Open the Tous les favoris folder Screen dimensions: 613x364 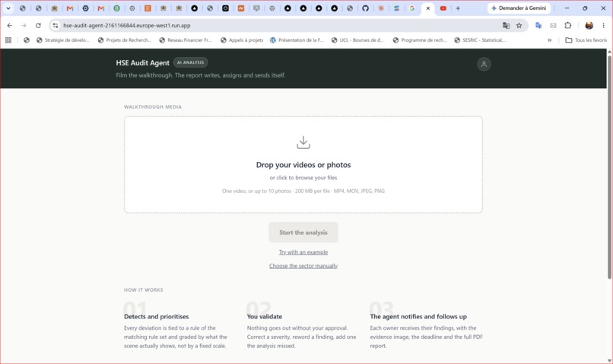(586, 40)
